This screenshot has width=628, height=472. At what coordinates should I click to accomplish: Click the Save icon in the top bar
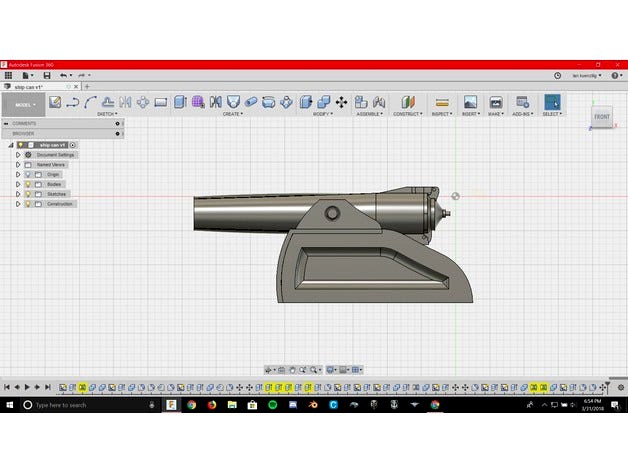(46, 75)
